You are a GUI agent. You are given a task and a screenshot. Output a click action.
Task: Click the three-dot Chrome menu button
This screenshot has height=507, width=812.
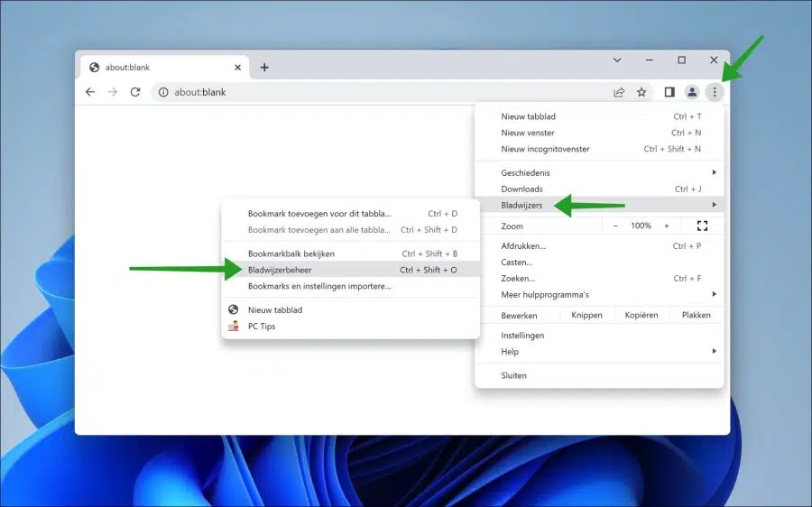715,92
